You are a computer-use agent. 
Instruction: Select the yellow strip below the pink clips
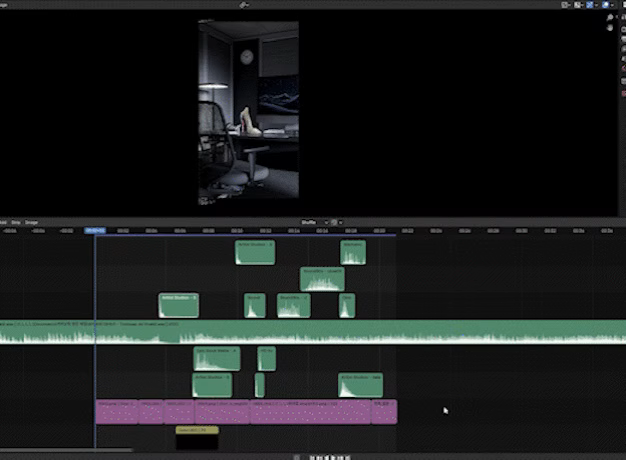pyautogui.click(x=197, y=430)
